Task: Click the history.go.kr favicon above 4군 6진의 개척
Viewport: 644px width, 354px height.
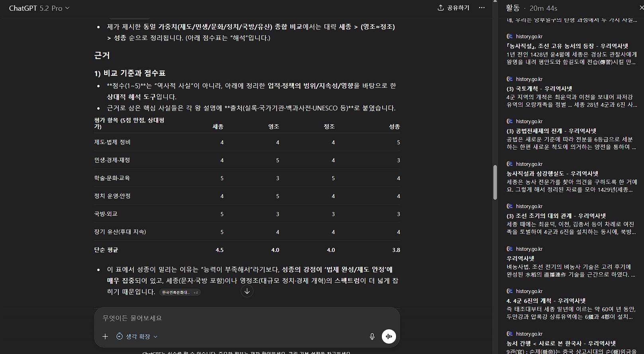Action: click(510, 291)
